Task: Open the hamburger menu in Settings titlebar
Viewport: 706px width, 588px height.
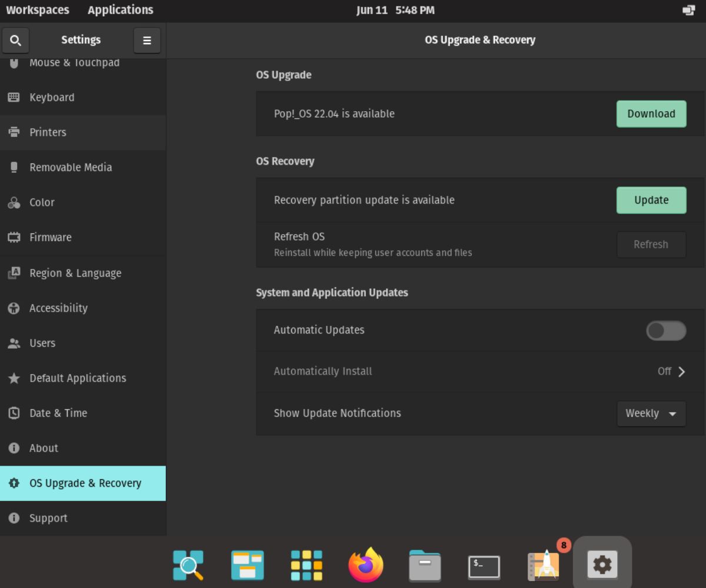Action: pos(147,40)
